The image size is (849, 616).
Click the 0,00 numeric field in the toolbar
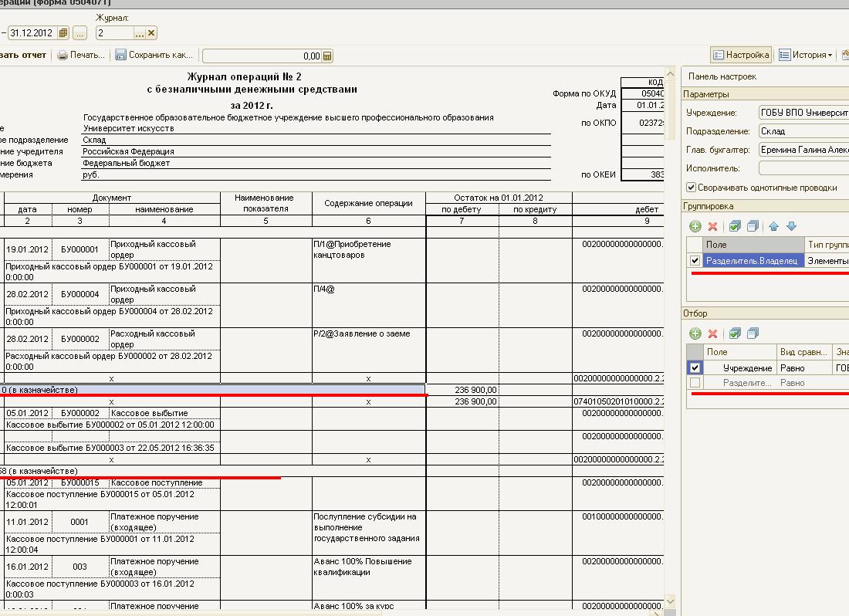point(262,56)
